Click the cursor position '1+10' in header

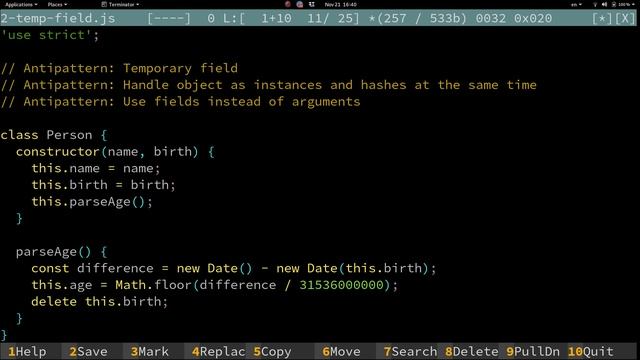(276, 18)
